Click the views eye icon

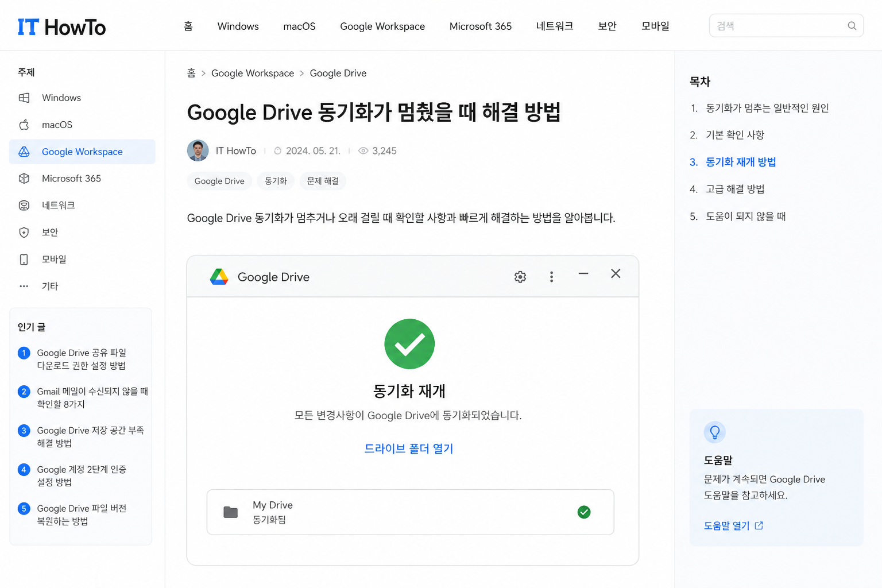[363, 151]
